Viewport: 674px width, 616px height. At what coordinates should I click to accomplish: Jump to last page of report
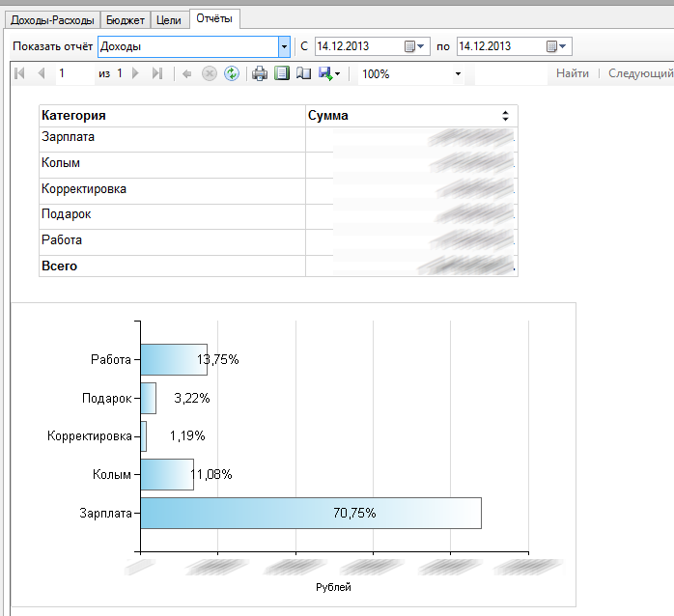[x=156, y=73]
